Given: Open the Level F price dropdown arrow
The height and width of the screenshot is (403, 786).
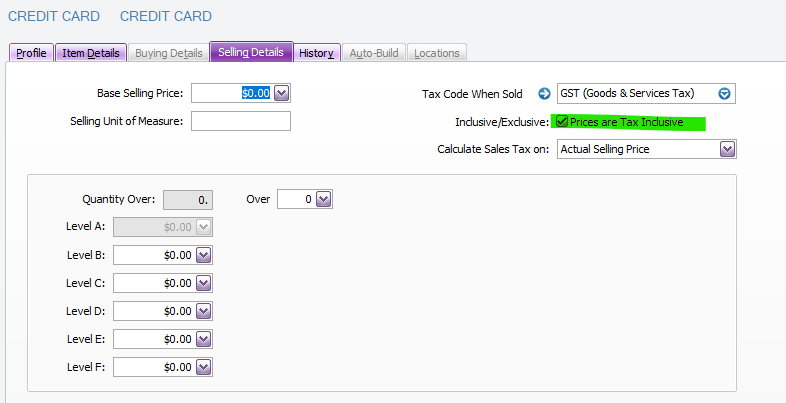Looking at the screenshot, I should click(204, 367).
